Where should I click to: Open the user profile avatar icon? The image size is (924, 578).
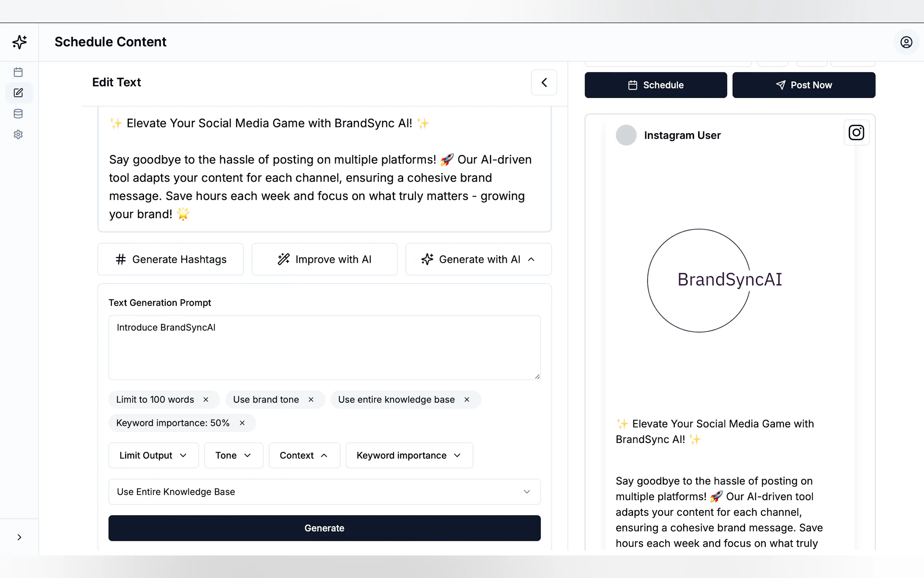tap(906, 42)
